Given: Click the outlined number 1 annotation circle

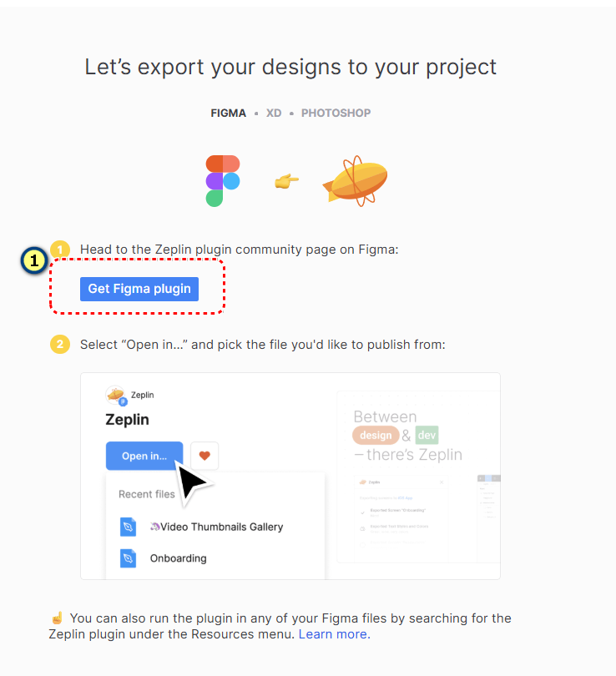Looking at the screenshot, I should [33, 261].
